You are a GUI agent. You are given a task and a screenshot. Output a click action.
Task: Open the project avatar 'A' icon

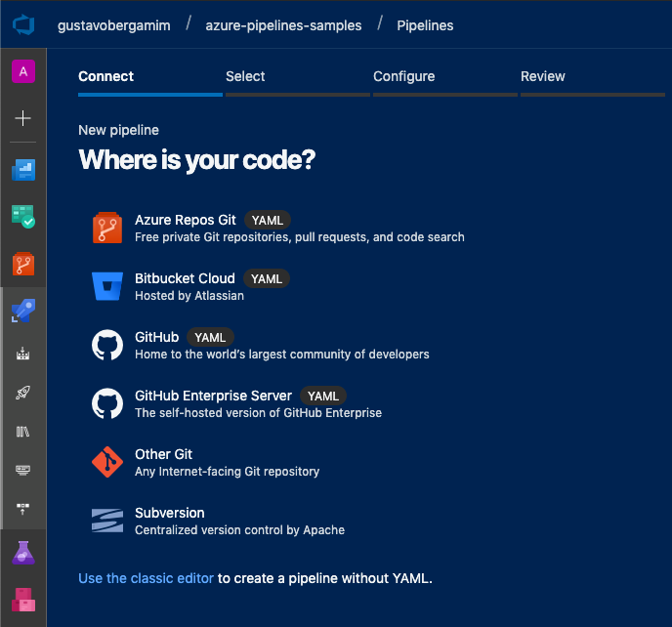click(23, 71)
